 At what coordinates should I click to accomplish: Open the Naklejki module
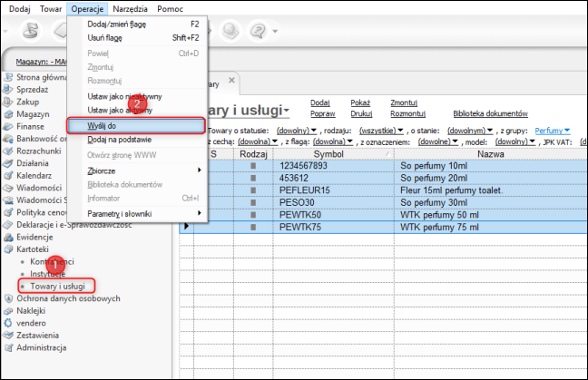click(x=24, y=311)
